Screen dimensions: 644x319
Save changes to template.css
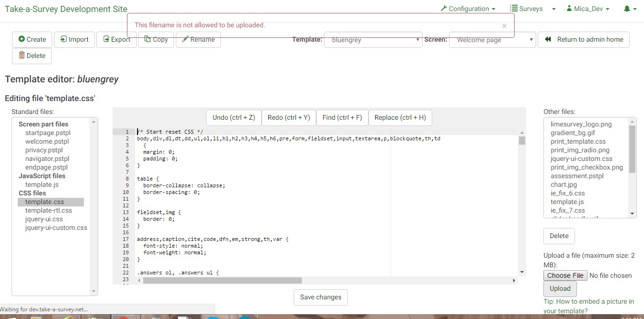(321, 297)
